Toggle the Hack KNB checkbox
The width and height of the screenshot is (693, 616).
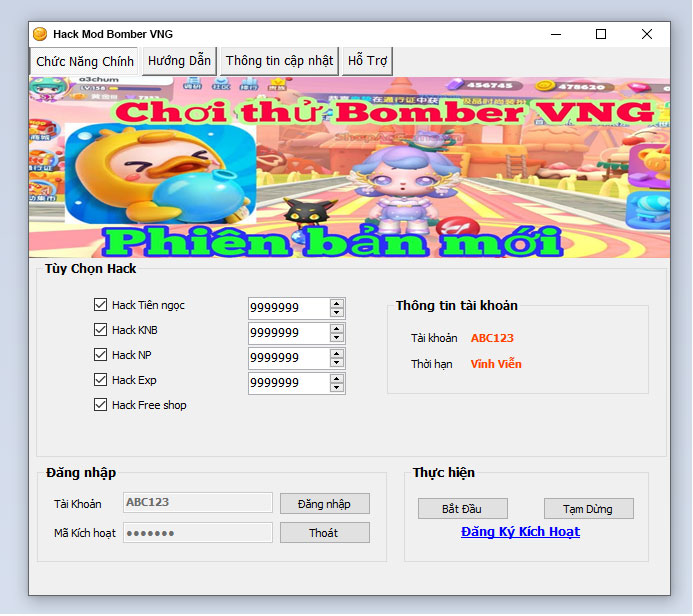(100, 330)
